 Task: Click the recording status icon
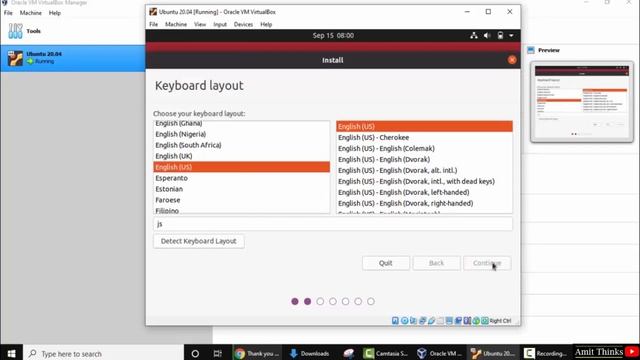pos(458,321)
